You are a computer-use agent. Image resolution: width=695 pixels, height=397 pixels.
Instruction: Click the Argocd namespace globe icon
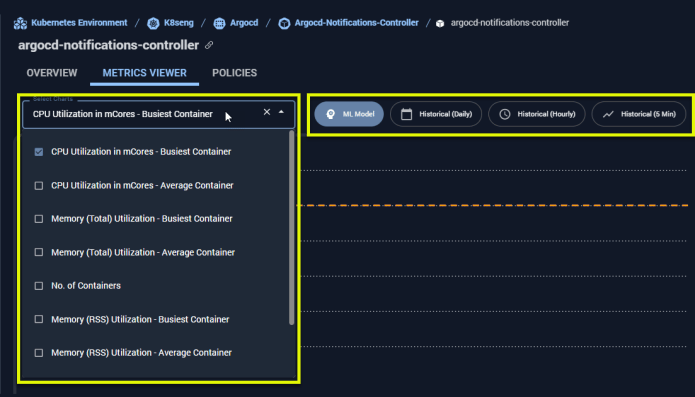219,23
